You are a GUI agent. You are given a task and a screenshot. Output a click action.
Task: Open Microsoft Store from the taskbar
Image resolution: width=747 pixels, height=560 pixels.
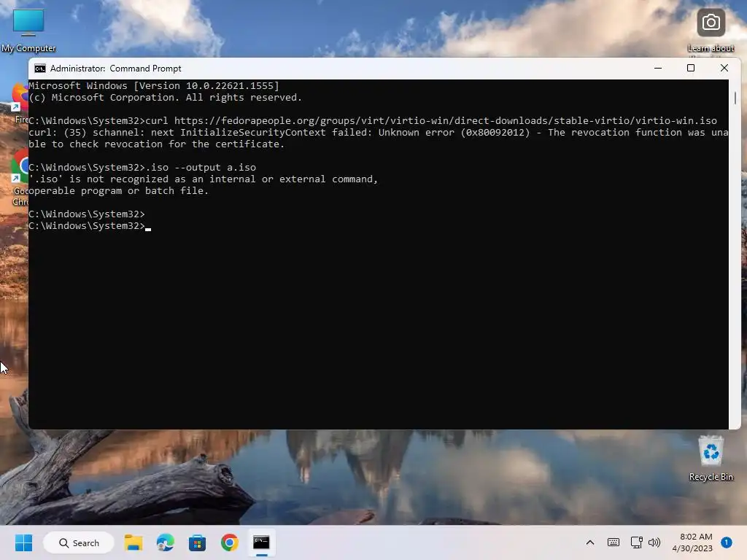click(197, 542)
